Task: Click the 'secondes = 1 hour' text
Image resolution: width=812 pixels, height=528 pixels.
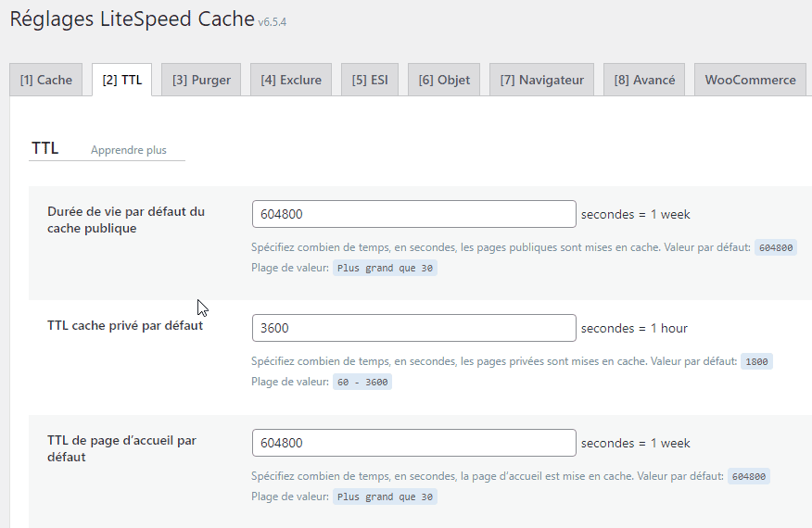Action: tap(634, 328)
